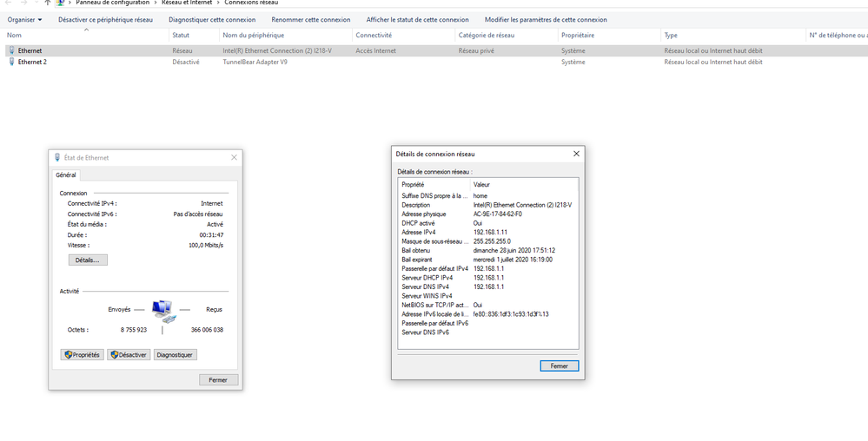Click the Durée 00:31:47 value
The image size is (868, 441).
pos(211,235)
